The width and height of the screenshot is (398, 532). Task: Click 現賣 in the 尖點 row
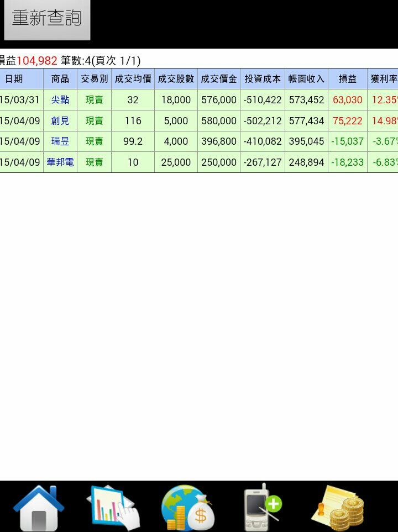point(94,100)
